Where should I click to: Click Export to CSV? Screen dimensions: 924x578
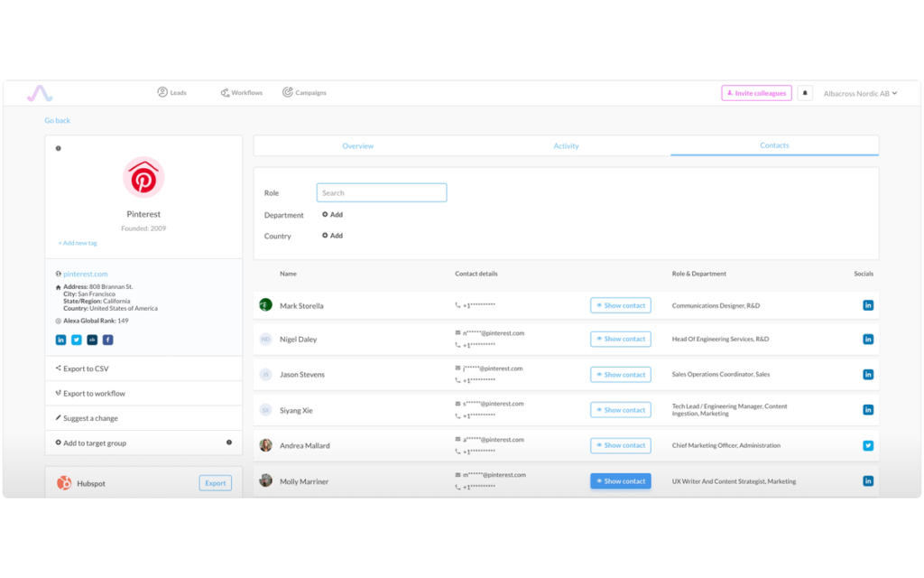click(143, 368)
